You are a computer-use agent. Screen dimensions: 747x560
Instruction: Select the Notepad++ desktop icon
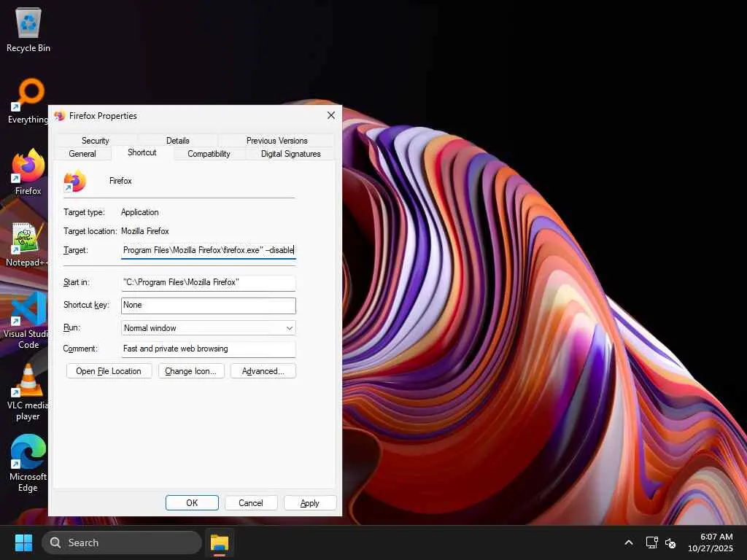click(27, 244)
